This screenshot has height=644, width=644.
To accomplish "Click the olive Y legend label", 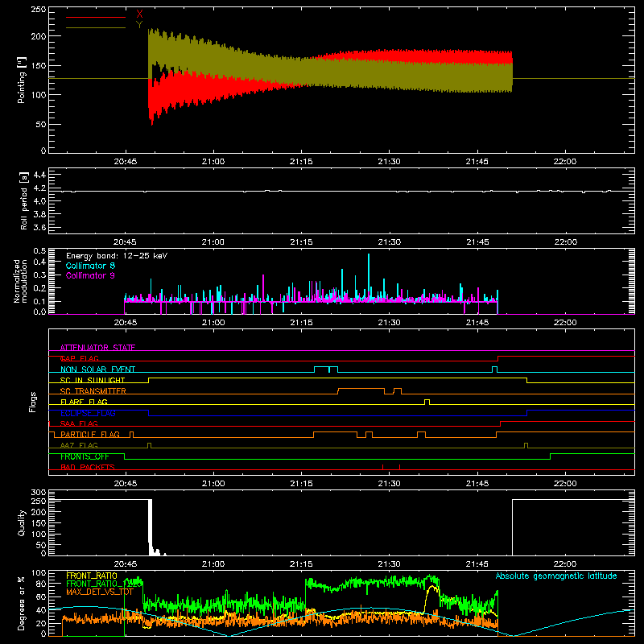I will [139, 25].
